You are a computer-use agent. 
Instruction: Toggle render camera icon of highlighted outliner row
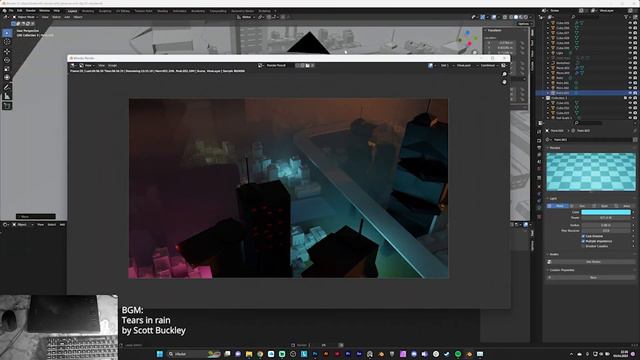pyautogui.click(x=635, y=93)
